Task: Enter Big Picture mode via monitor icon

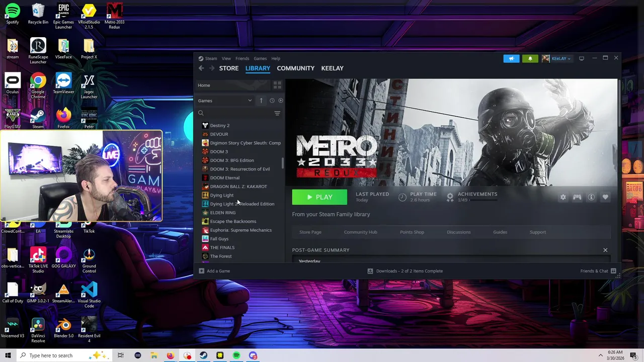Action: tap(582, 58)
